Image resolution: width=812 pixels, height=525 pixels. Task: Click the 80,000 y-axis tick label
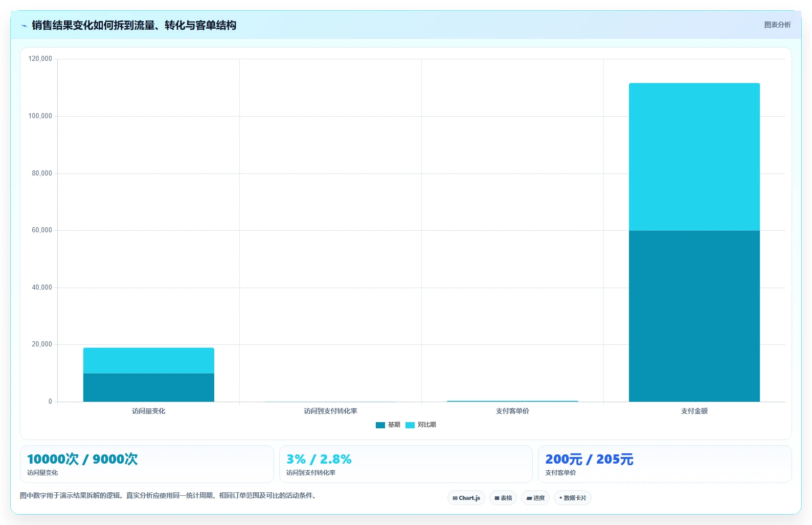click(x=42, y=173)
